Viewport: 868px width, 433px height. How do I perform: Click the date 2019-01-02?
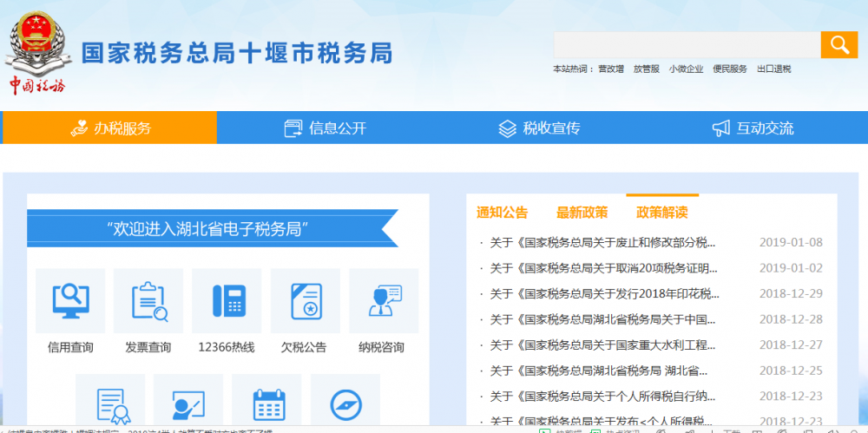(x=791, y=268)
